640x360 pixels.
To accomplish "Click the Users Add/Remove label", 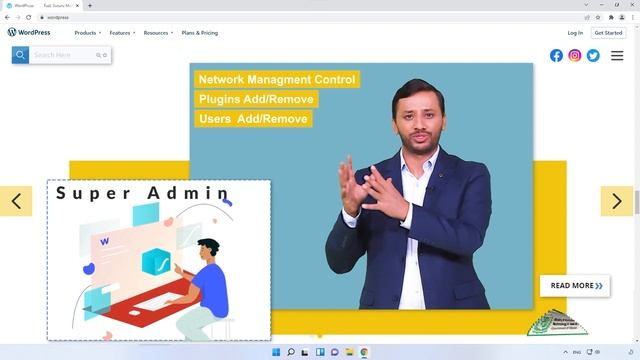I will click(x=253, y=119).
